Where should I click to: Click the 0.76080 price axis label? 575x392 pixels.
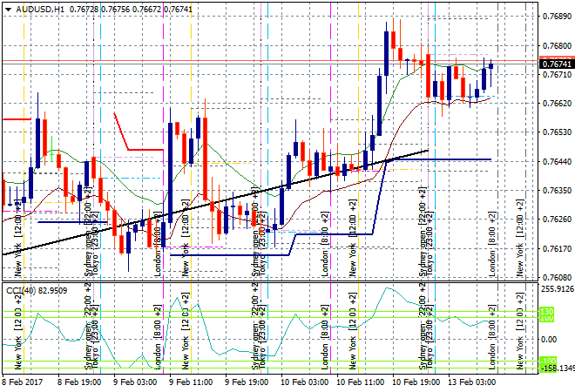557,277
